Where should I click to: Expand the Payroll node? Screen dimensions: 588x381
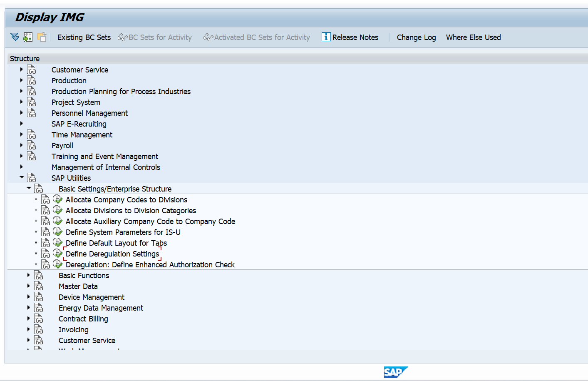point(21,145)
